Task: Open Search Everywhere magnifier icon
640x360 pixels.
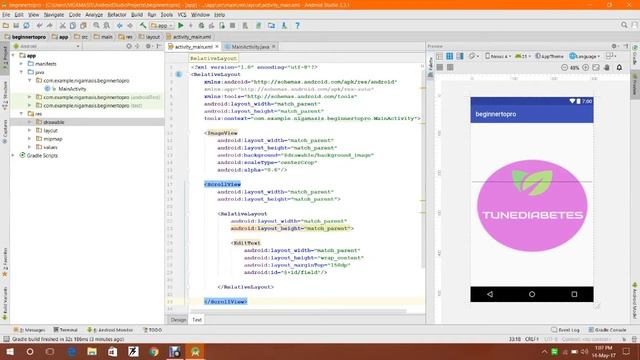Action: (x=624, y=25)
